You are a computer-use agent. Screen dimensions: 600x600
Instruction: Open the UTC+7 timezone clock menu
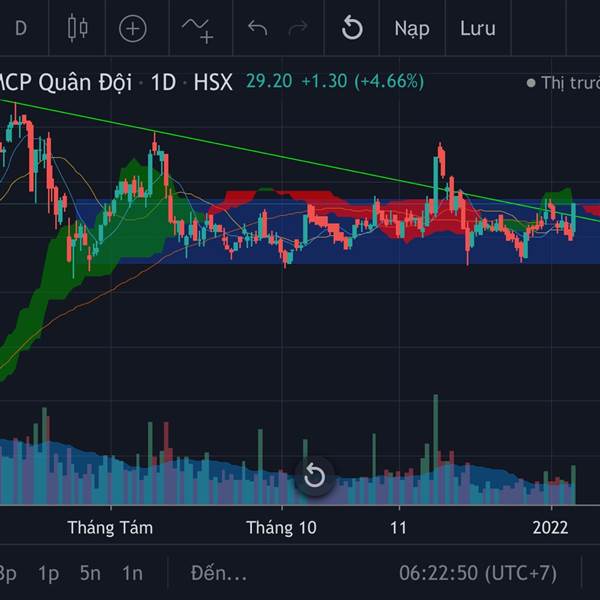pyautogui.click(x=478, y=573)
